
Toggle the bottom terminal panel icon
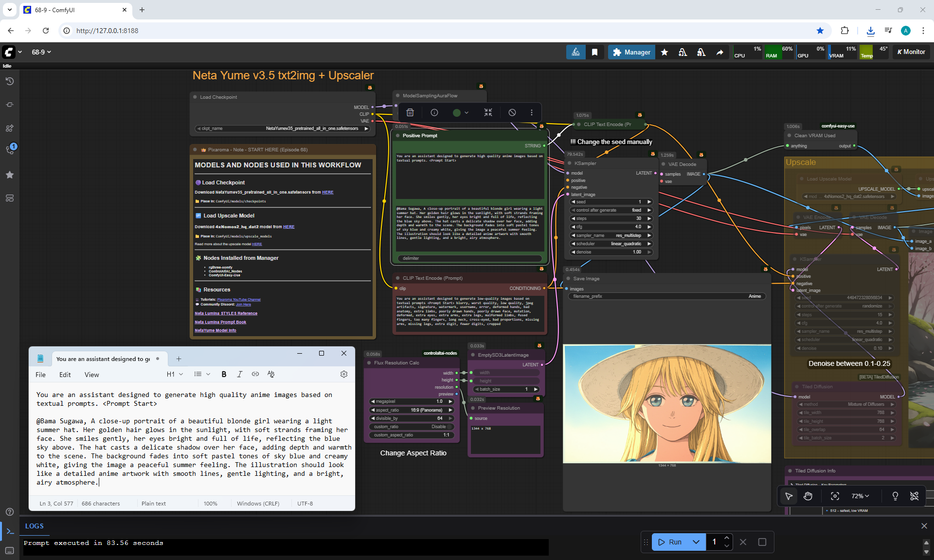click(x=10, y=531)
